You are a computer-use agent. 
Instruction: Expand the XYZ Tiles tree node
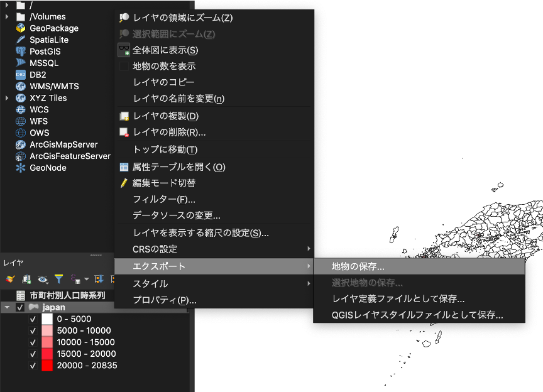point(7,98)
